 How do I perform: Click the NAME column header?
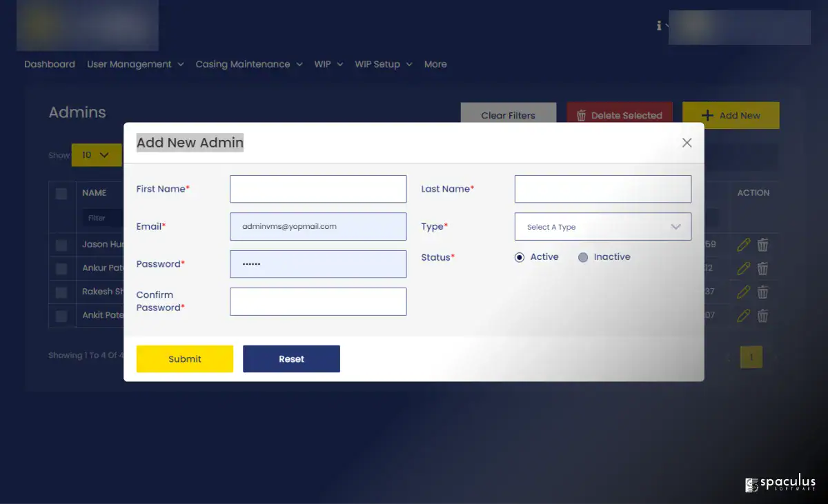[x=94, y=193]
